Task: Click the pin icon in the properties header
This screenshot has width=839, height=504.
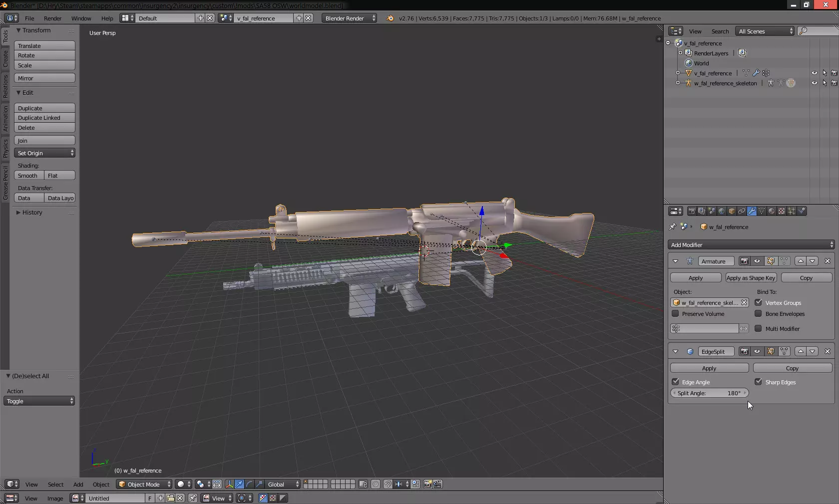Action: pos(673,227)
